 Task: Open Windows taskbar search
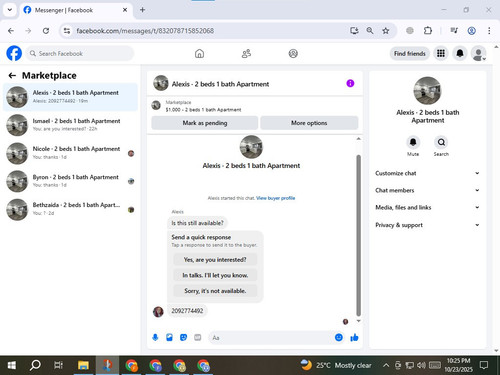click(35, 365)
